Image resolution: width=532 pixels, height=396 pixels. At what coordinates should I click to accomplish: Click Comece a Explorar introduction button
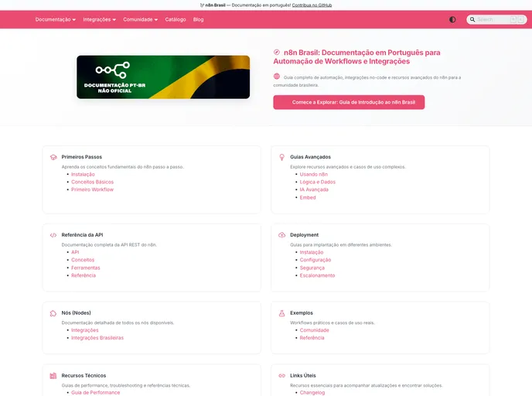point(349,102)
